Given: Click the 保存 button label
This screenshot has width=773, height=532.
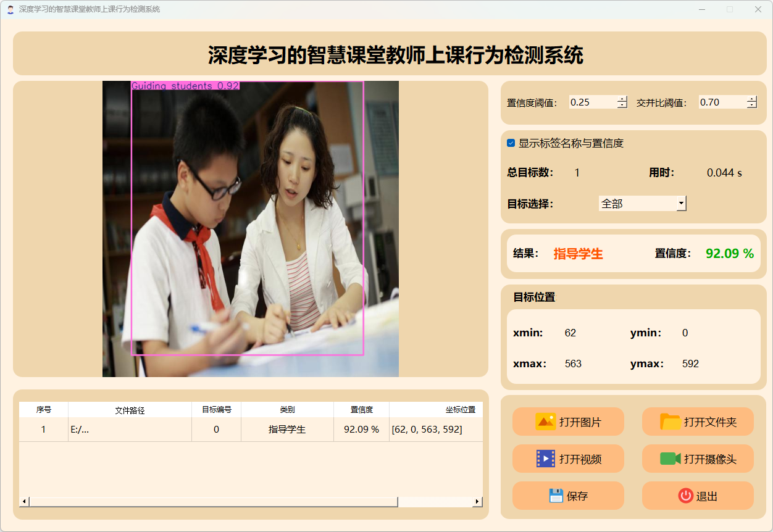Looking at the screenshot, I should (x=577, y=496).
